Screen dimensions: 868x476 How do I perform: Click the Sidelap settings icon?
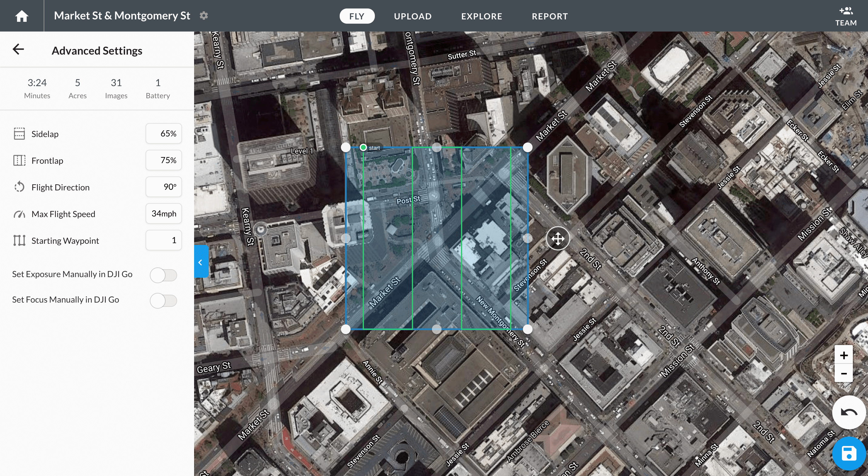pos(19,134)
